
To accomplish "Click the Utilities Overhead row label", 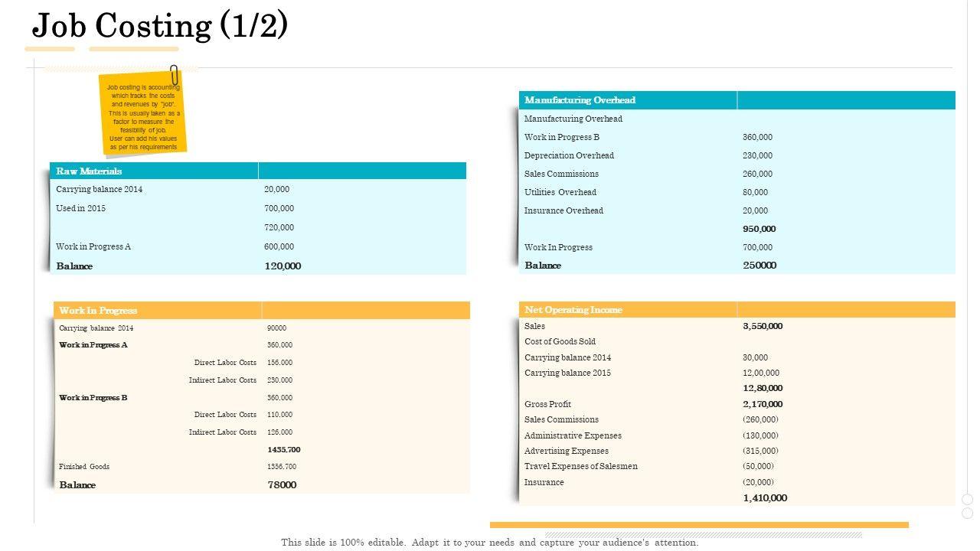I will tap(560, 192).
